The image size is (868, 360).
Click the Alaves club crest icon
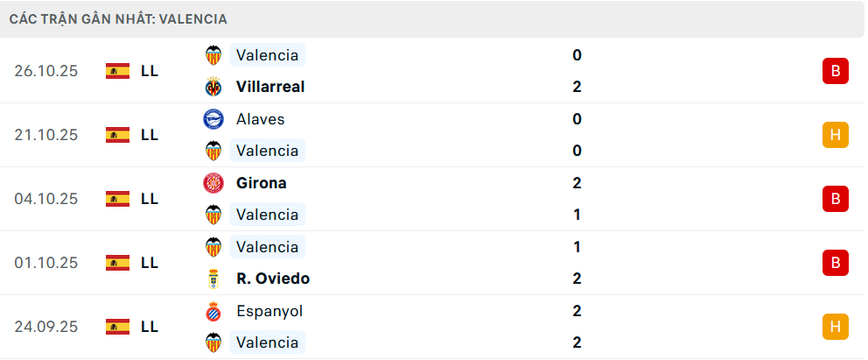coord(213,119)
